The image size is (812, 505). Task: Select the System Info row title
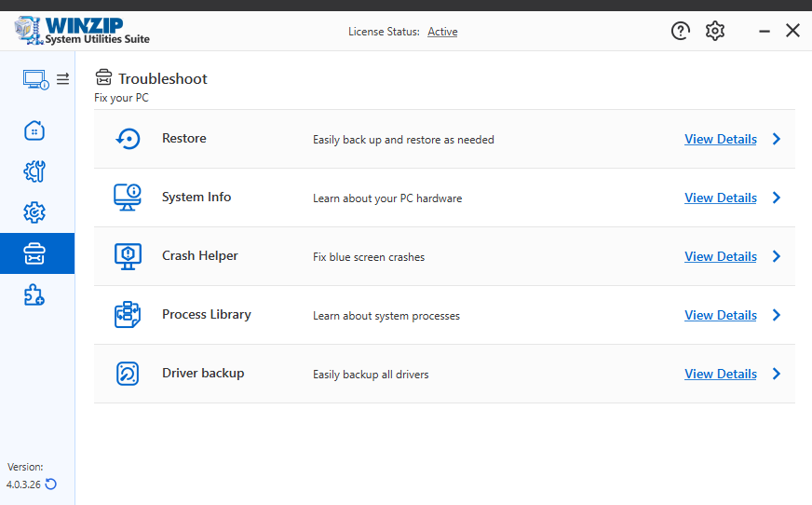(x=196, y=197)
